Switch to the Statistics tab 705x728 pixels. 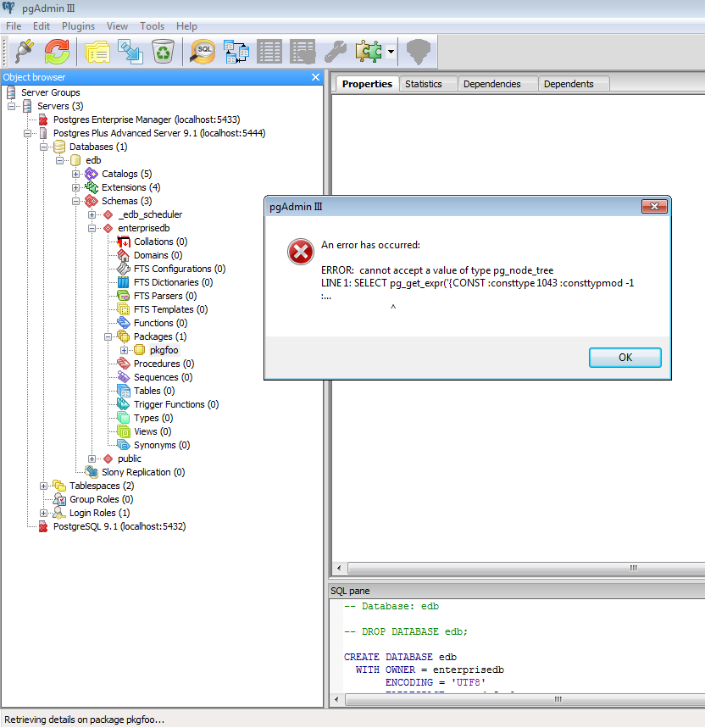423,84
